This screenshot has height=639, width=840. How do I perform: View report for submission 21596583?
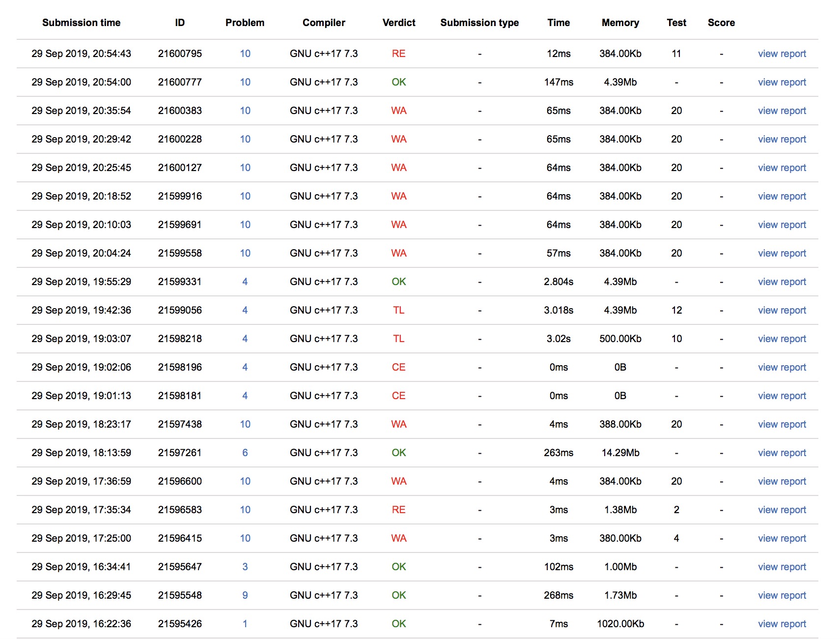(x=782, y=510)
